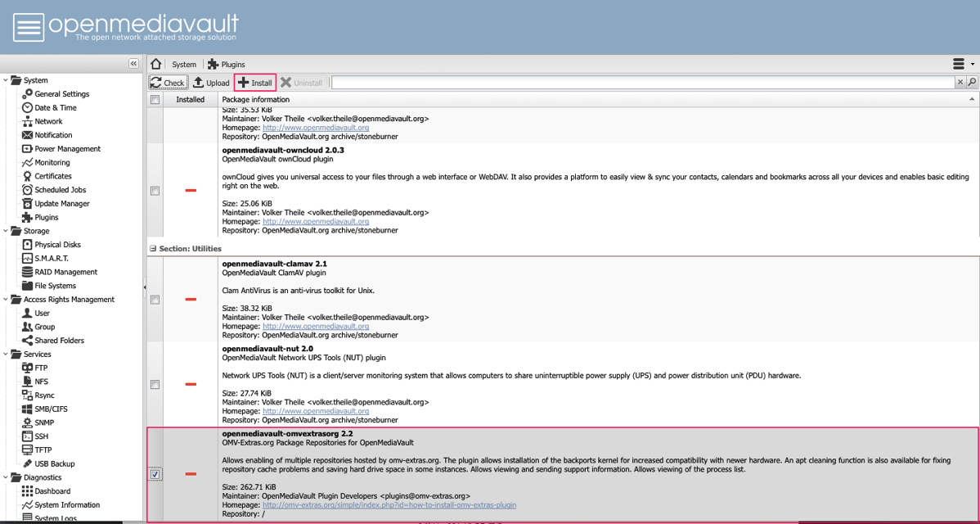The height and width of the screenshot is (524, 980).
Task: Open Date & Time clock icon
Action: click(27, 107)
